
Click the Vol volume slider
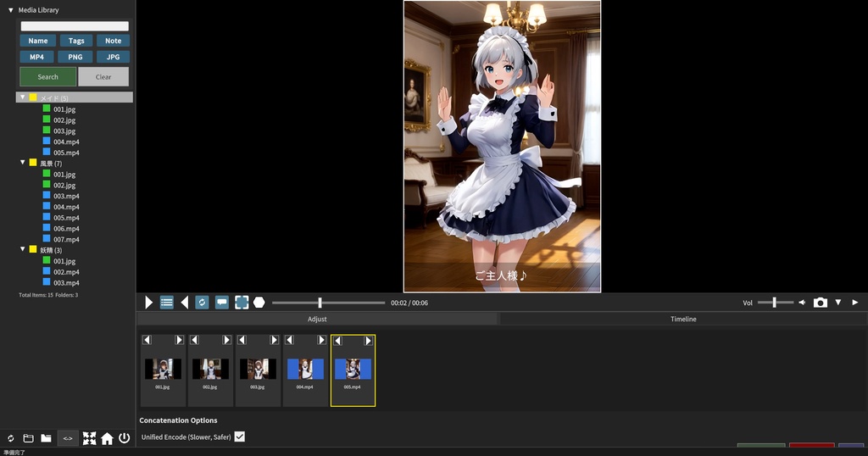click(775, 302)
